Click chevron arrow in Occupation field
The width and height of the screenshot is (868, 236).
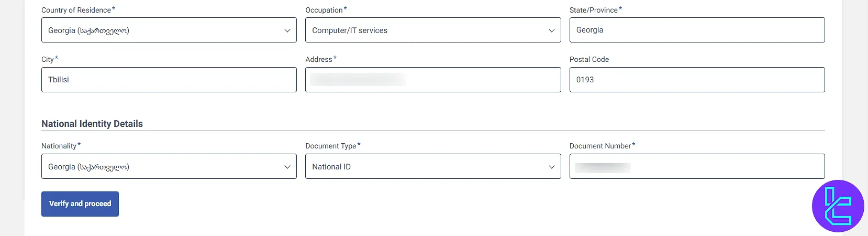551,30
